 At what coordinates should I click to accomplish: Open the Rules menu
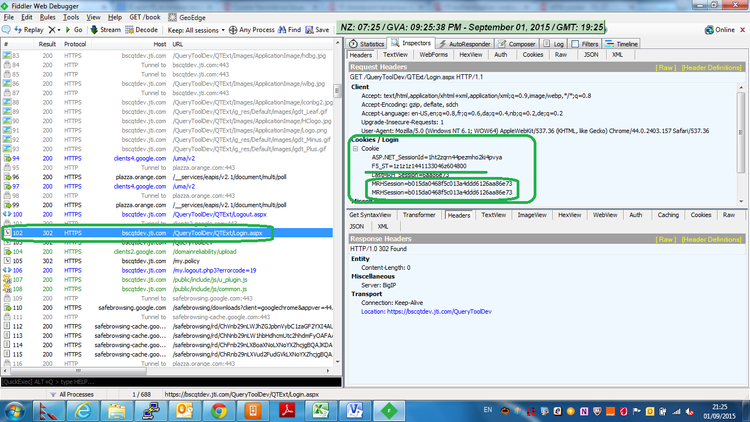47,17
